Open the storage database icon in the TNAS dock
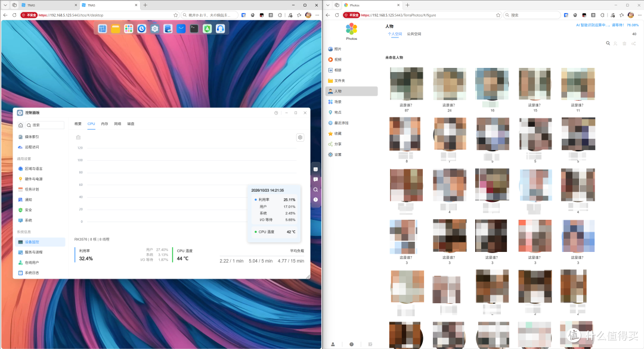 point(168,29)
